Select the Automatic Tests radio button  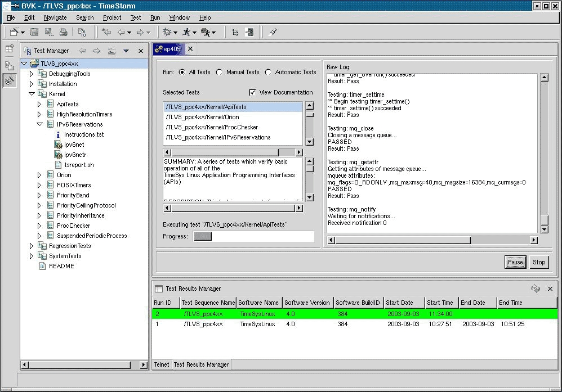(268, 72)
